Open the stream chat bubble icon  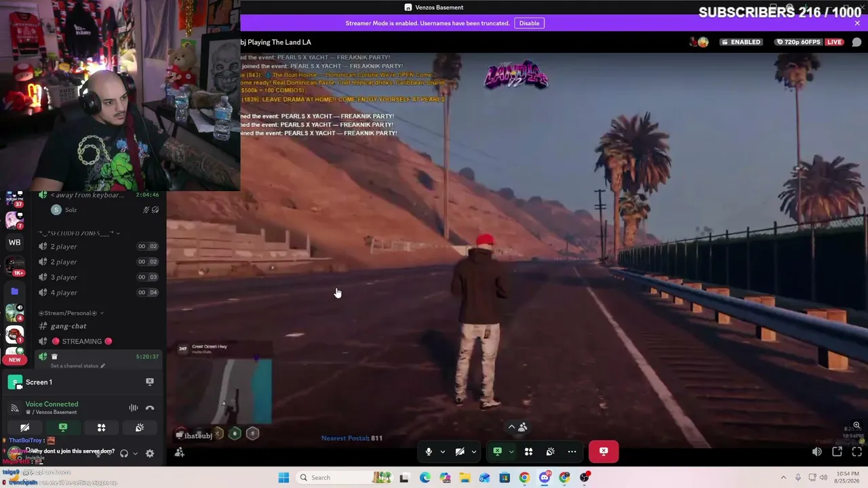(856, 42)
